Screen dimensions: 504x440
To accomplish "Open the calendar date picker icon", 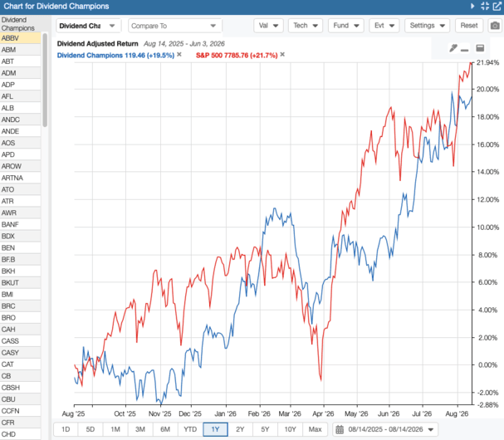I will pos(340,429).
